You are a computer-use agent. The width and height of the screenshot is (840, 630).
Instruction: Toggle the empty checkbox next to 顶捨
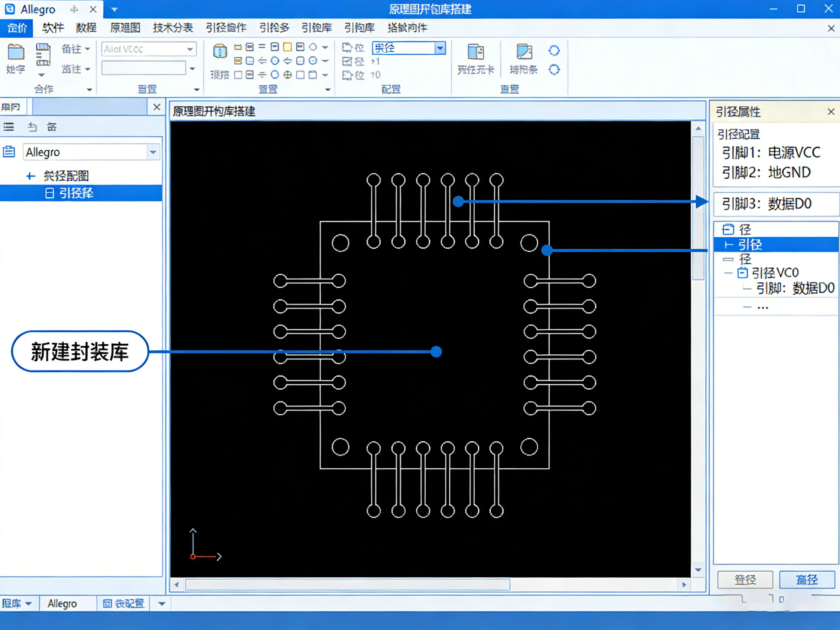(238, 75)
